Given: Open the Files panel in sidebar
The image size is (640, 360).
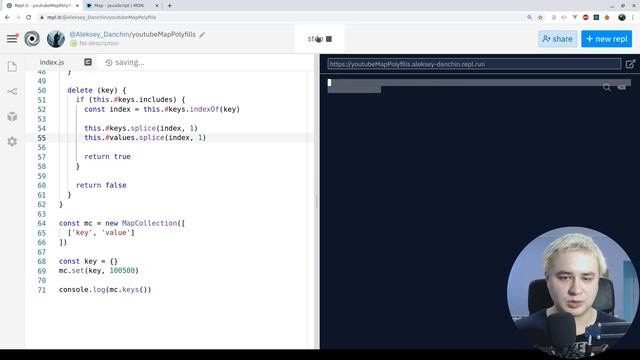Looking at the screenshot, I should (12, 67).
